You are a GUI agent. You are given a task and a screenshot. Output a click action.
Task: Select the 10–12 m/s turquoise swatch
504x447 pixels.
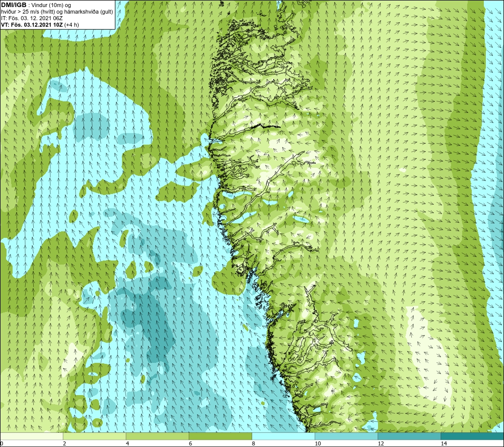(347, 436)
